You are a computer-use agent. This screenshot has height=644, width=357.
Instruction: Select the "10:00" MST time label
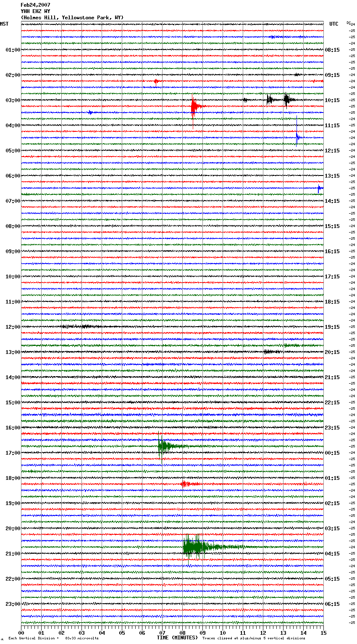point(13,277)
